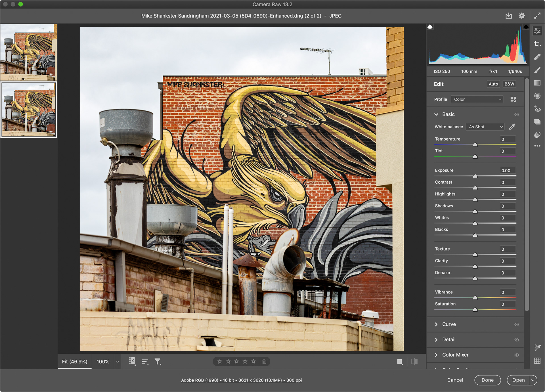The image size is (545, 392).
Task: Toggle visibility of Basic panel edits
Action: click(x=517, y=115)
